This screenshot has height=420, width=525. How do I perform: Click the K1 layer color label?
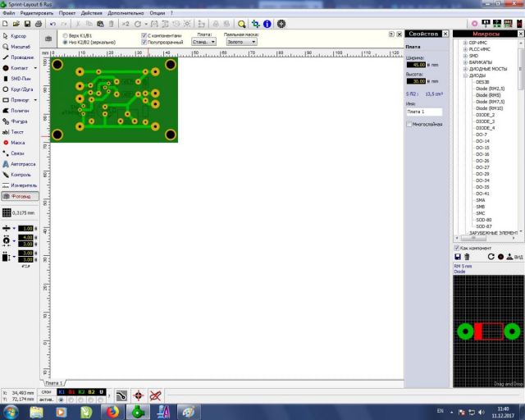62,392
